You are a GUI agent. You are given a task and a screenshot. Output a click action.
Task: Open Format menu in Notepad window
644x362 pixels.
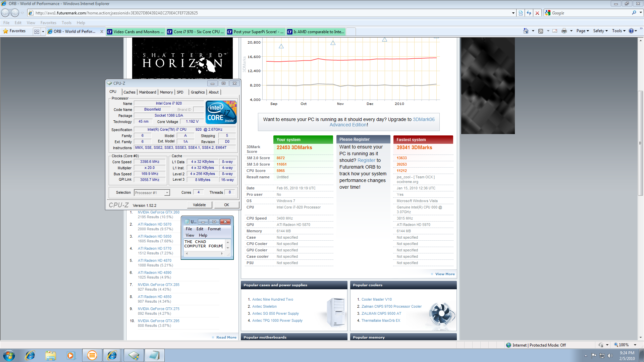click(214, 229)
